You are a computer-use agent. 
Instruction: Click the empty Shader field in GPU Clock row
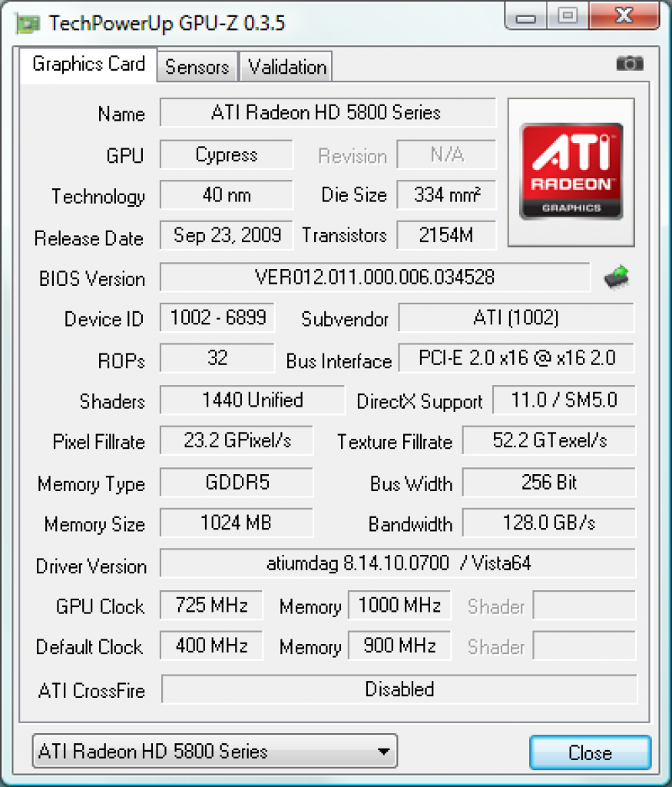point(584,605)
